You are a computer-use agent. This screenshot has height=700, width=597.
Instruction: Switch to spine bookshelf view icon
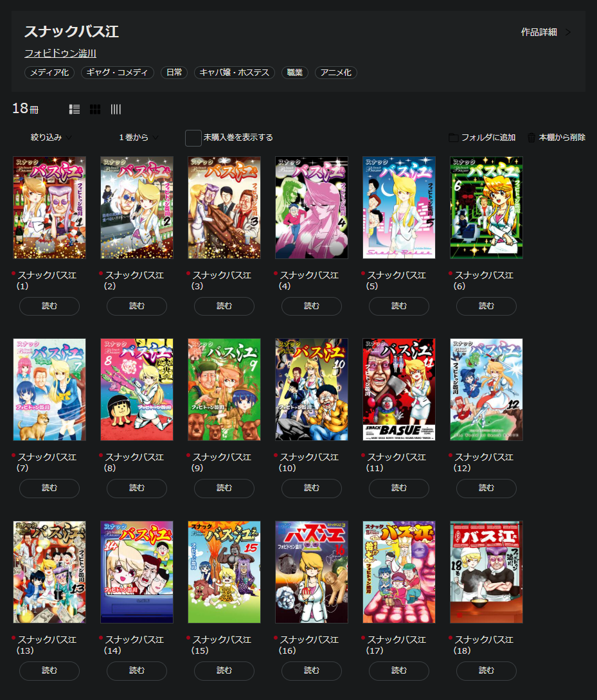click(116, 109)
